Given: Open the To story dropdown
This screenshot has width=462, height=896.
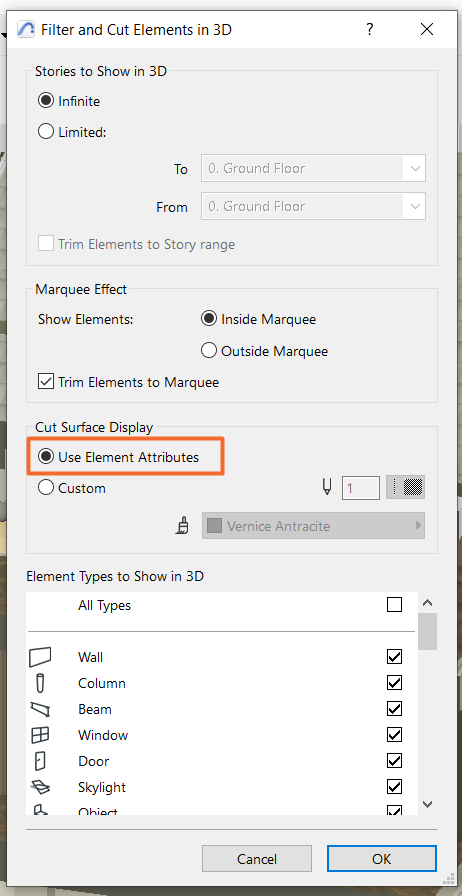Looking at the screenshot, I should [313, 169].
